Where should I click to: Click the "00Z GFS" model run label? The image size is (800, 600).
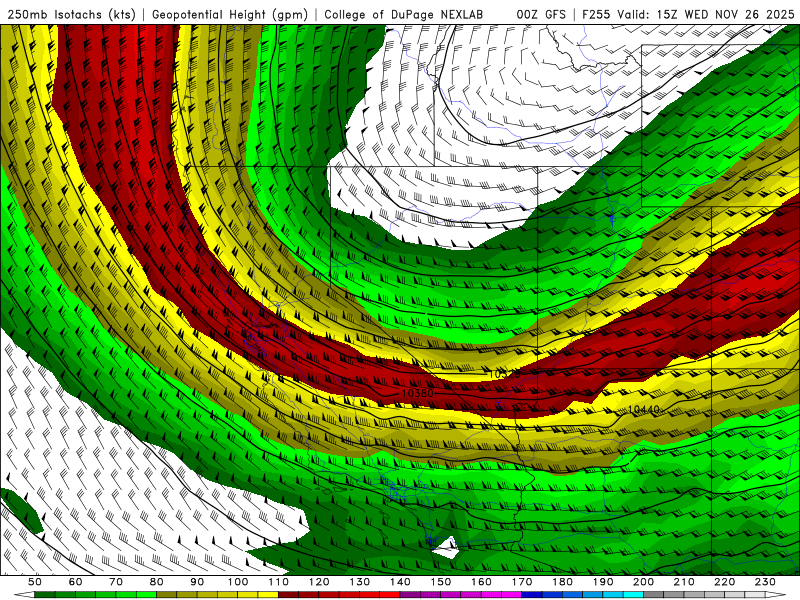click(x=541, y=15)
